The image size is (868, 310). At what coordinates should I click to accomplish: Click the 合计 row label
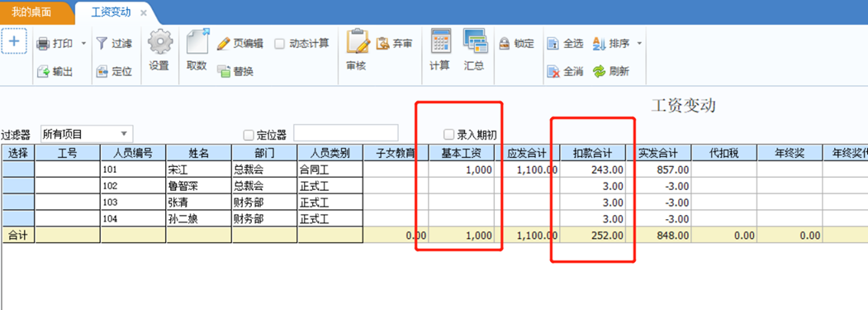pyautogui.click(x=18, y=235)
